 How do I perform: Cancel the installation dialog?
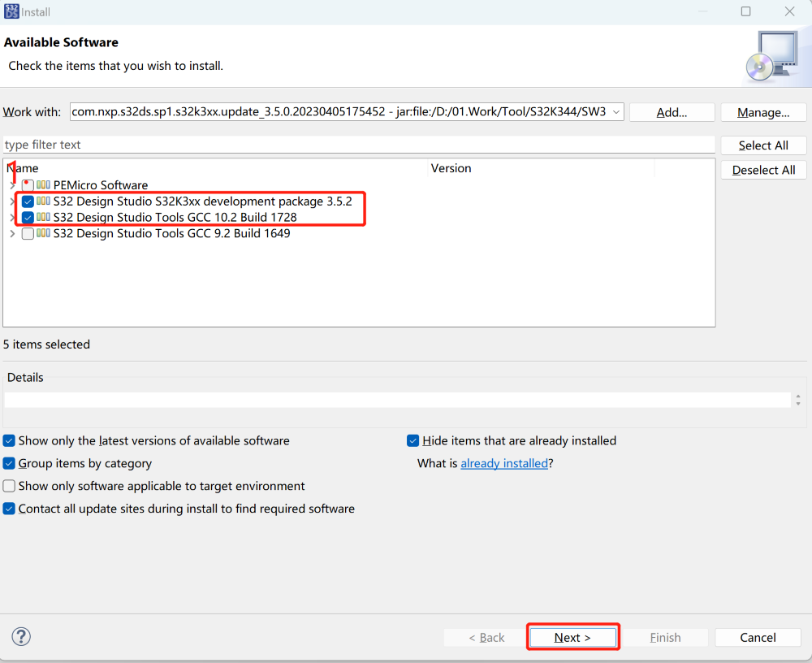tap(758, 637)
